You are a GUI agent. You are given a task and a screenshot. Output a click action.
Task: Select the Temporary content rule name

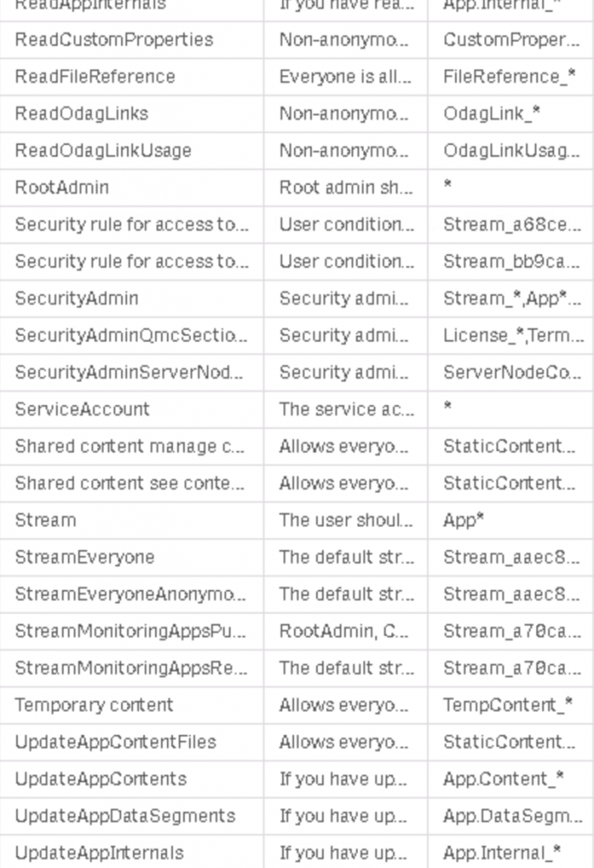[x=94, y=705]
